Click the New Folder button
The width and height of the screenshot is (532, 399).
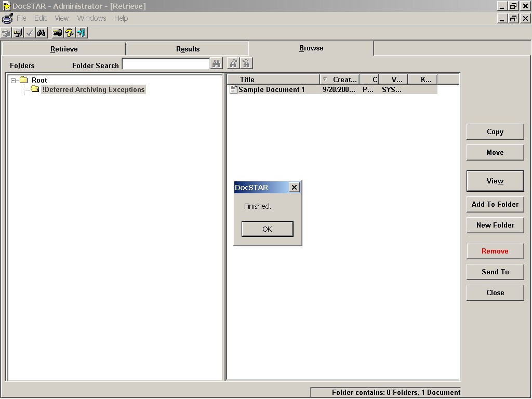tap(495, 225)
